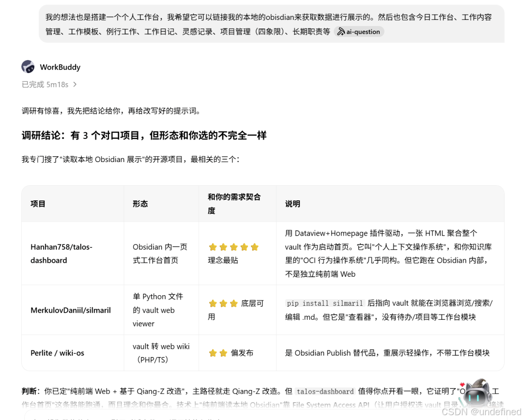Click the three-star rating 底层可用
Viewport: 523px width, 420px height.
236,310
